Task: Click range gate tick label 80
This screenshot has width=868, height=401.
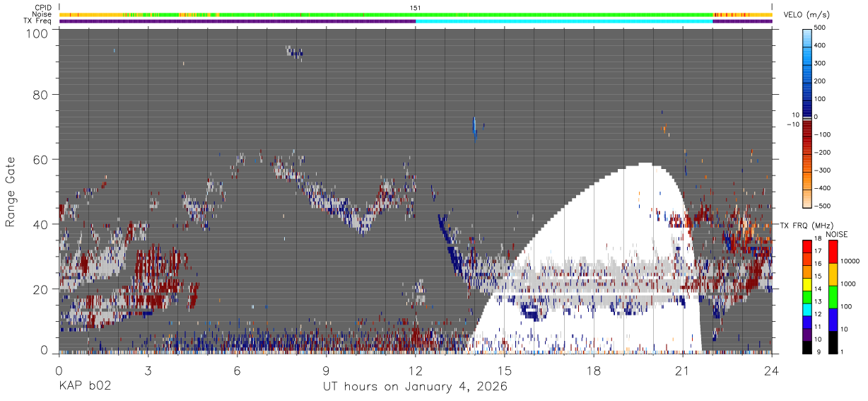Action: (42, 94)
